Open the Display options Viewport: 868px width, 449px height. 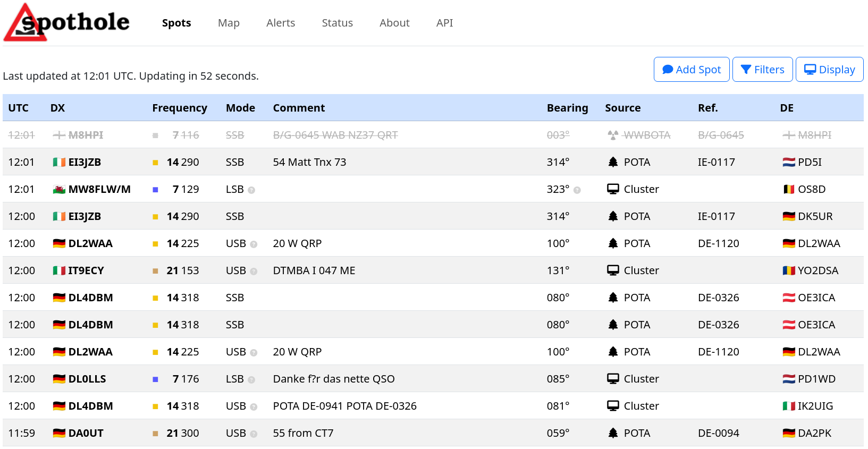tap(830, 70)
